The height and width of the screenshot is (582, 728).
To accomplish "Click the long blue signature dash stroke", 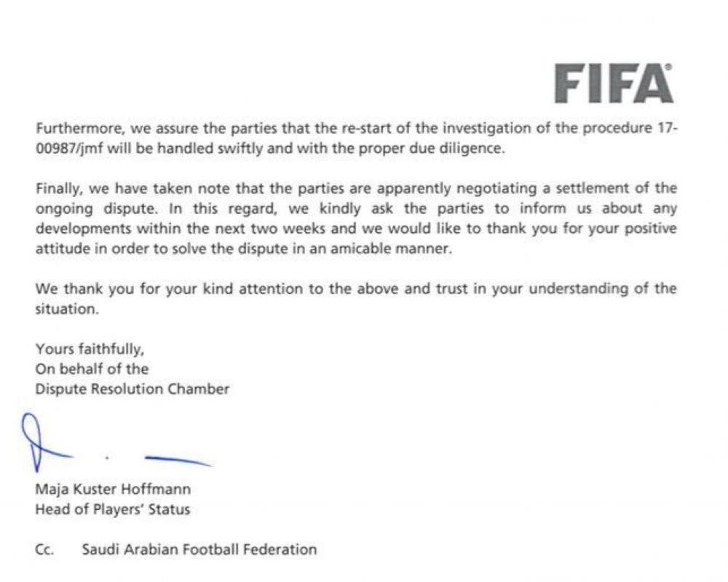I will pos(178,460).
